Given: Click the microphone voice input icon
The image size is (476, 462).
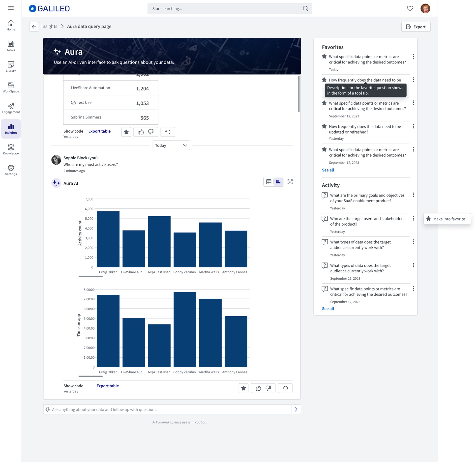Looking at the screenshot, I should [x=48, y=409].
